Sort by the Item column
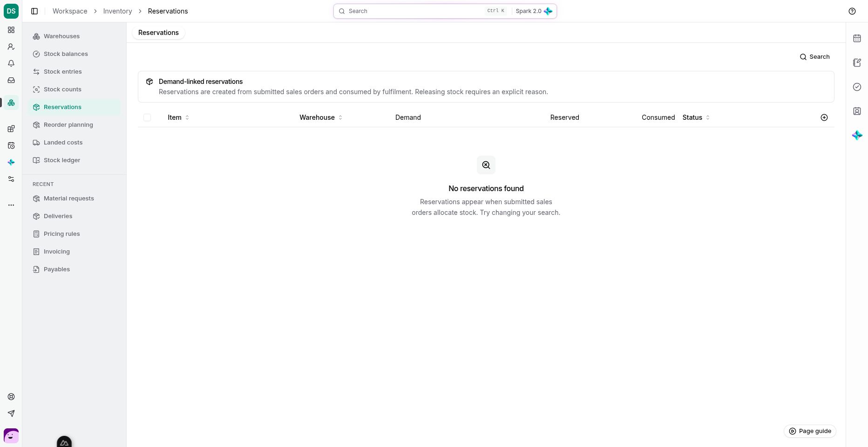 [178, 117]
